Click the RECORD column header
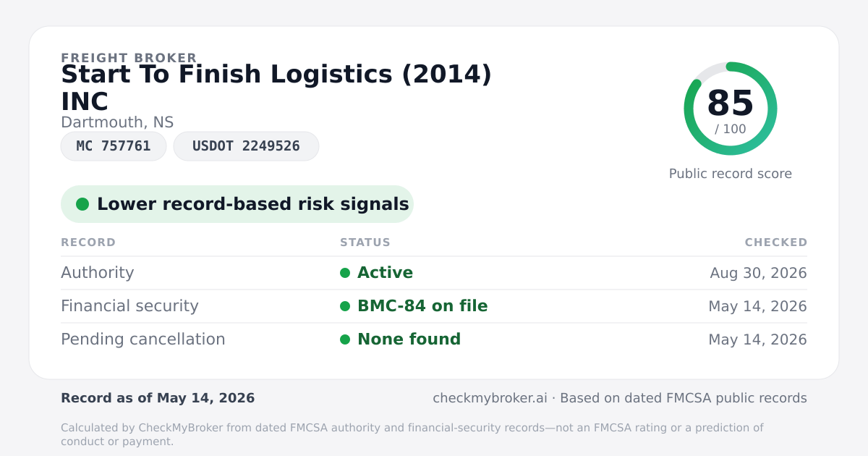The image size is (868, 456). point(88,242)
